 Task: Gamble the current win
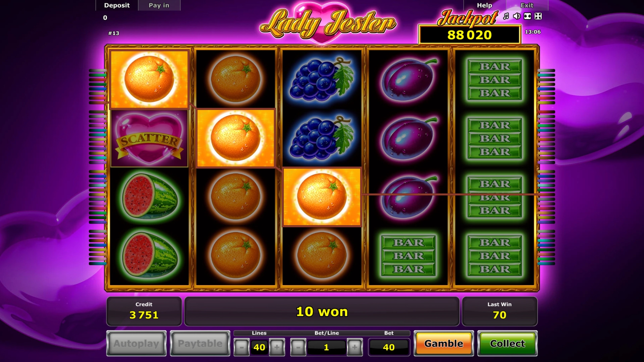pyautogui.click(x=443, y=343)
